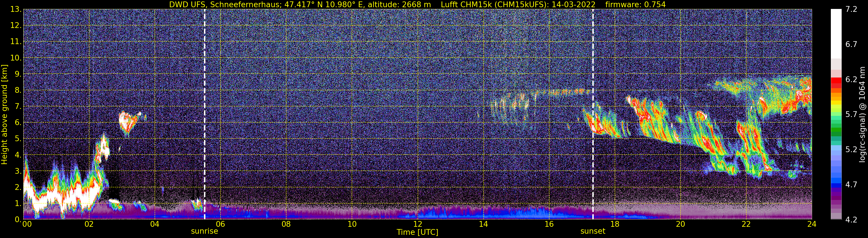This screenshot has width=868, height=238.
Task: Click the '10' time tick label
Action: tap(352, 224)
